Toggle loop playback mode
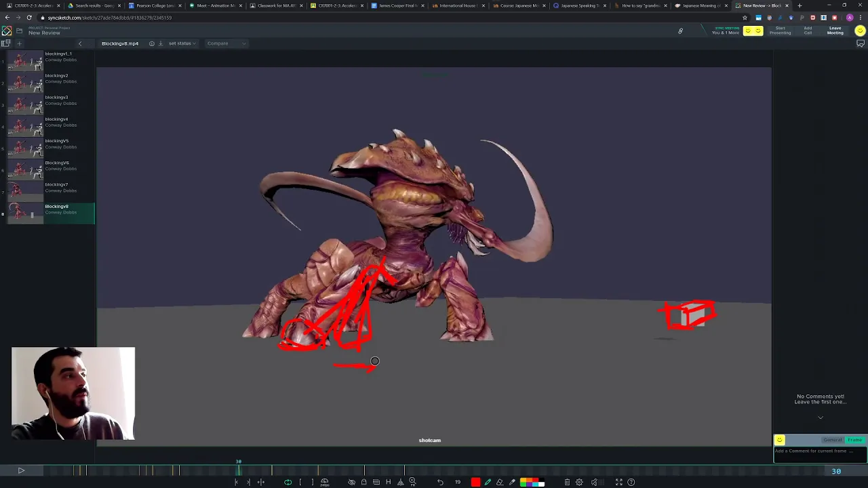 [288, 482]
